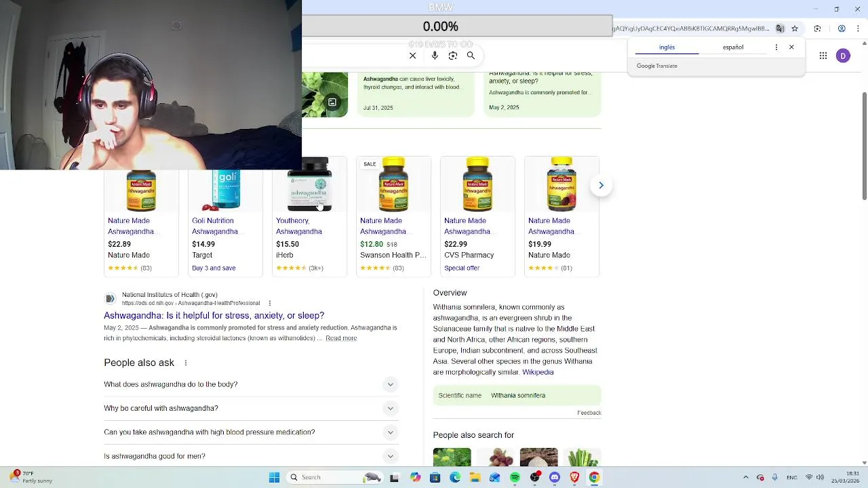Click 'Special offer' on CVS product
Viewport: 868px width, 488px height.
pyautogui.click(x=462, y=268)
